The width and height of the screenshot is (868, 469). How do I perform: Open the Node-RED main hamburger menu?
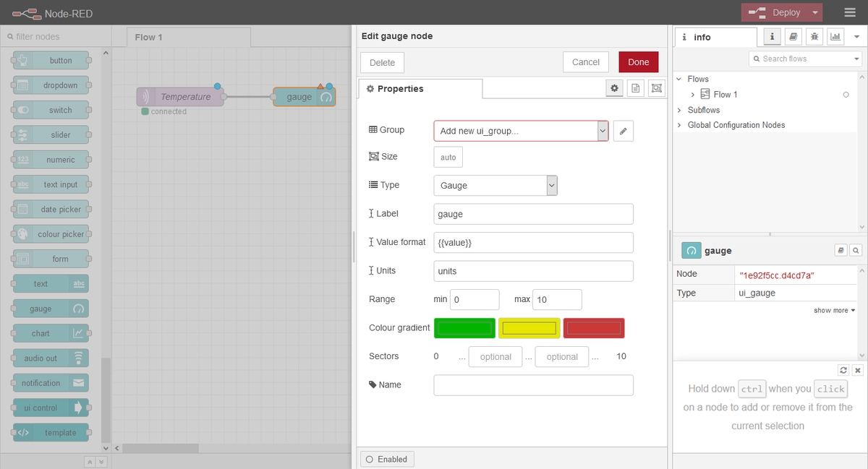coord(850,12)
